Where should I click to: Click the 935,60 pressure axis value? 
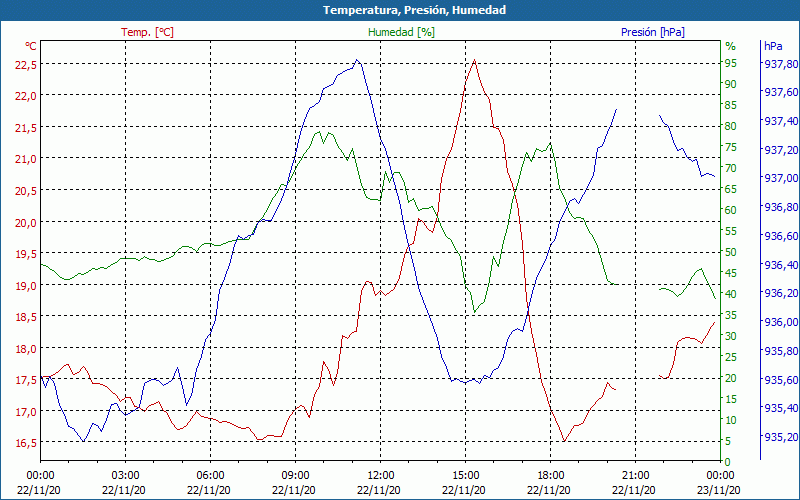point(779,380)
